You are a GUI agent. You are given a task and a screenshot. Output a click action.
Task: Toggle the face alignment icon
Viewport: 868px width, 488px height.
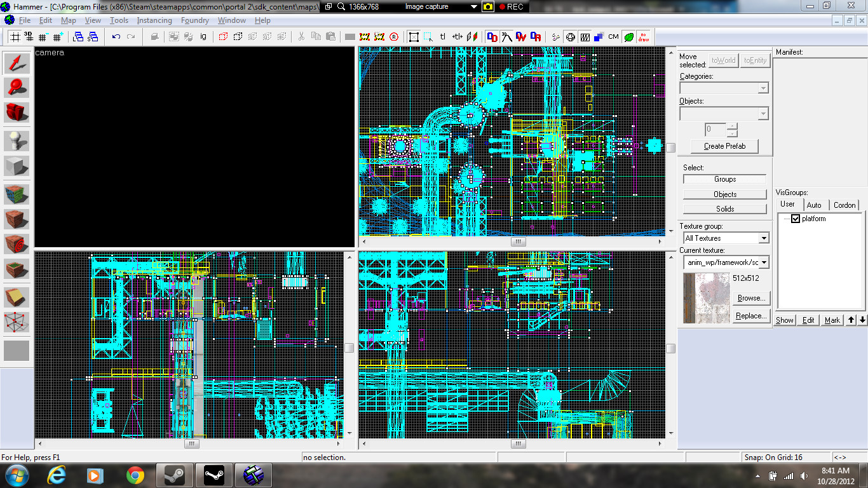(x=472, y=37)
